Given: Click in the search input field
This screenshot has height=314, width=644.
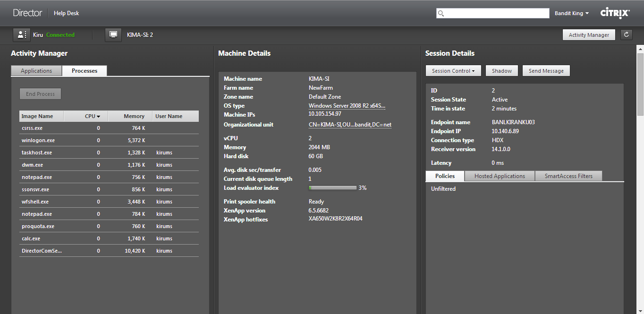Looking at the screenshot, I should 497,13.
